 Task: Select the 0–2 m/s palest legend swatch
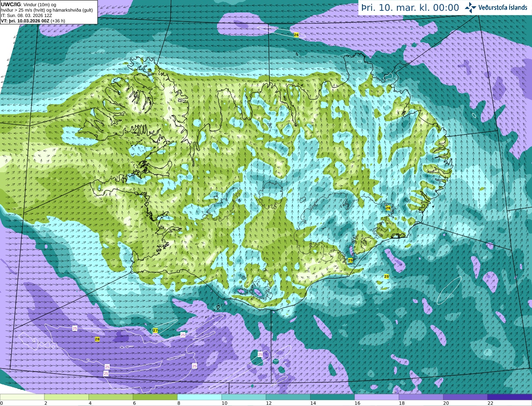click(x=22, y=397)
